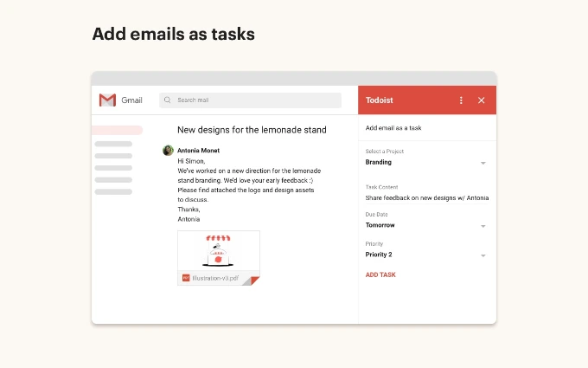Focus the Search mail field

coord(250,100)
